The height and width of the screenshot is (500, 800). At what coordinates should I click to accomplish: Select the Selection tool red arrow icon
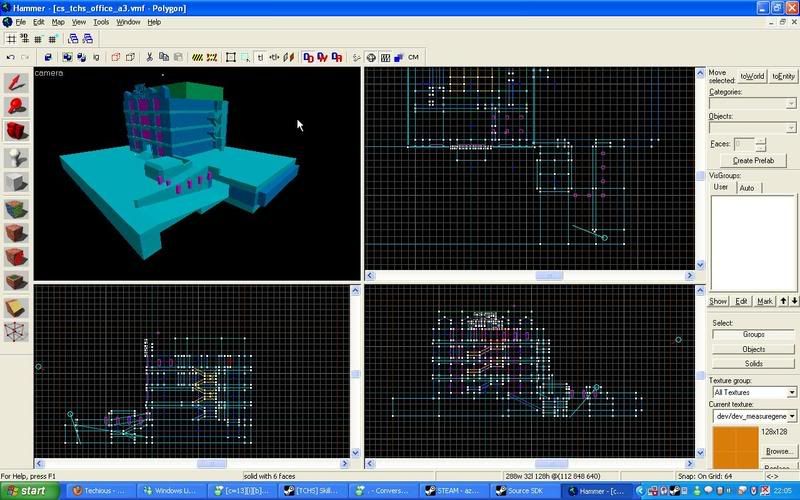click(16, 83)
